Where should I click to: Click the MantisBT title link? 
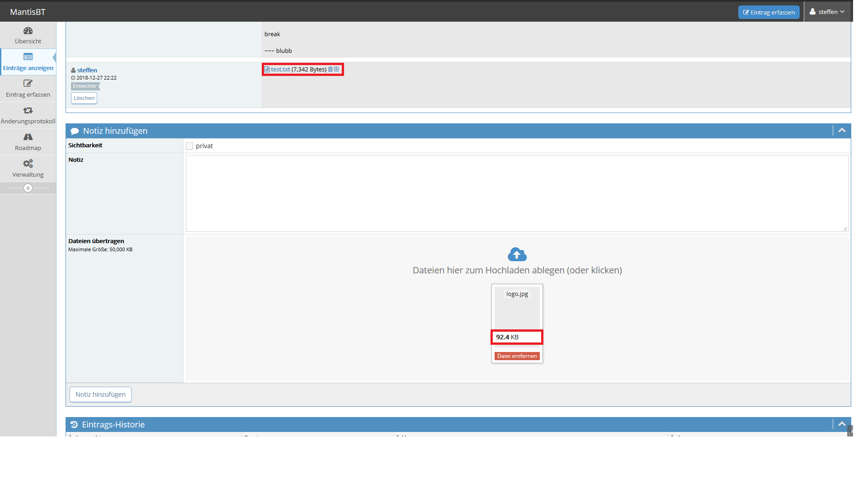(28, 12)
